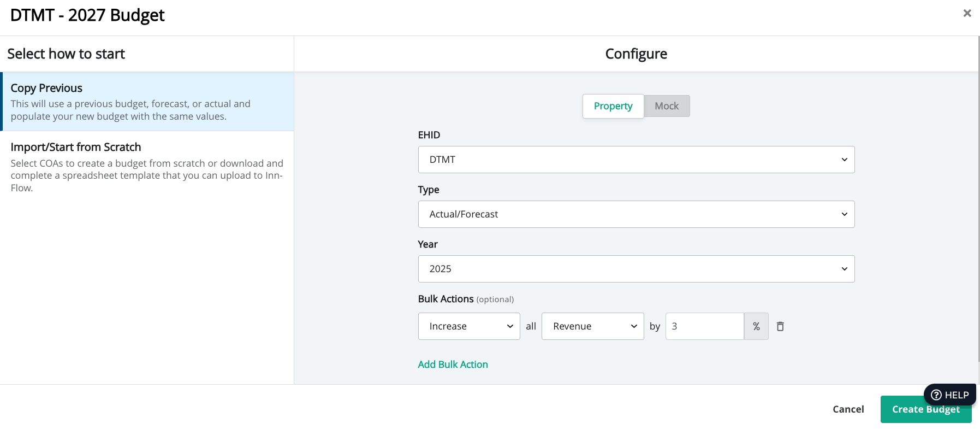The width and height of the screenshot is (980, 429).
Task: Open the Year dropdown showing 2025
Action: [636, 269]
